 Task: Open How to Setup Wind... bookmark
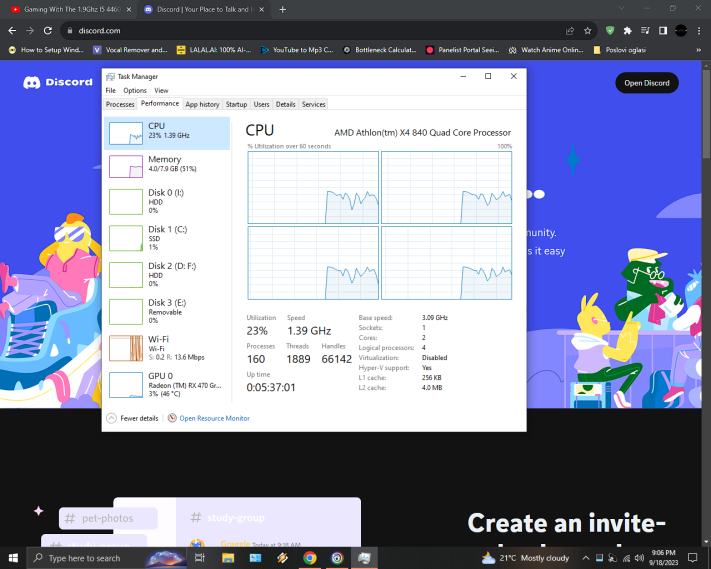click(x=46, y=50)
